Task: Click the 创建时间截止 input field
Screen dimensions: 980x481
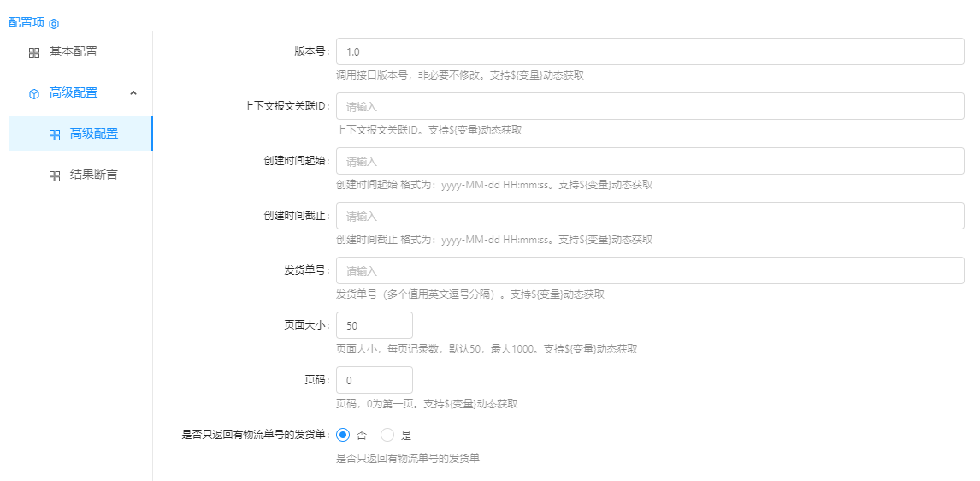Action: 650,216
